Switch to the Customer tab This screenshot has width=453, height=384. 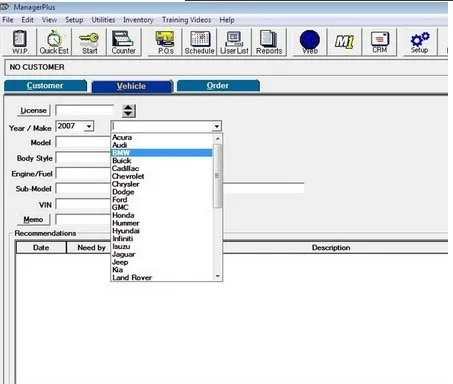(x=45, y=86)
